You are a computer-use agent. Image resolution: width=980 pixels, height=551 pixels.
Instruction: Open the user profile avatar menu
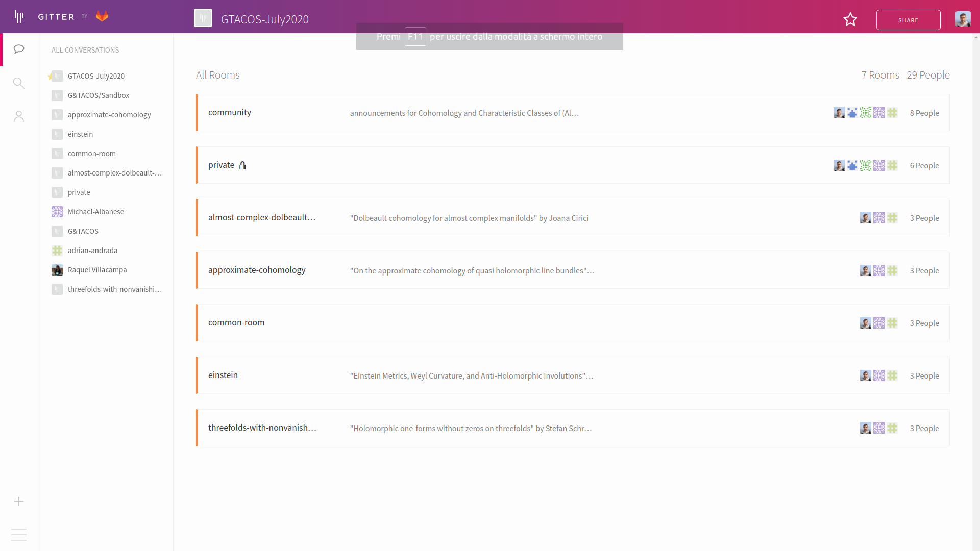(x=963, y=19)
